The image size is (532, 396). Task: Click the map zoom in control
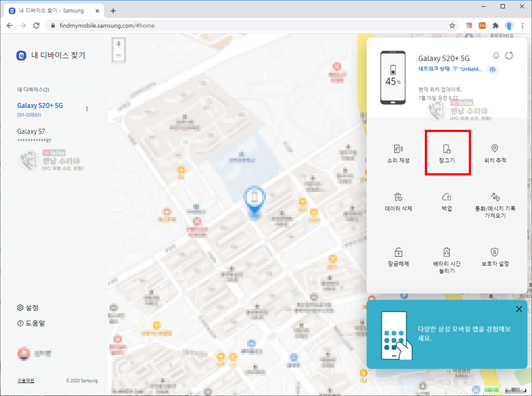(118, 44)
